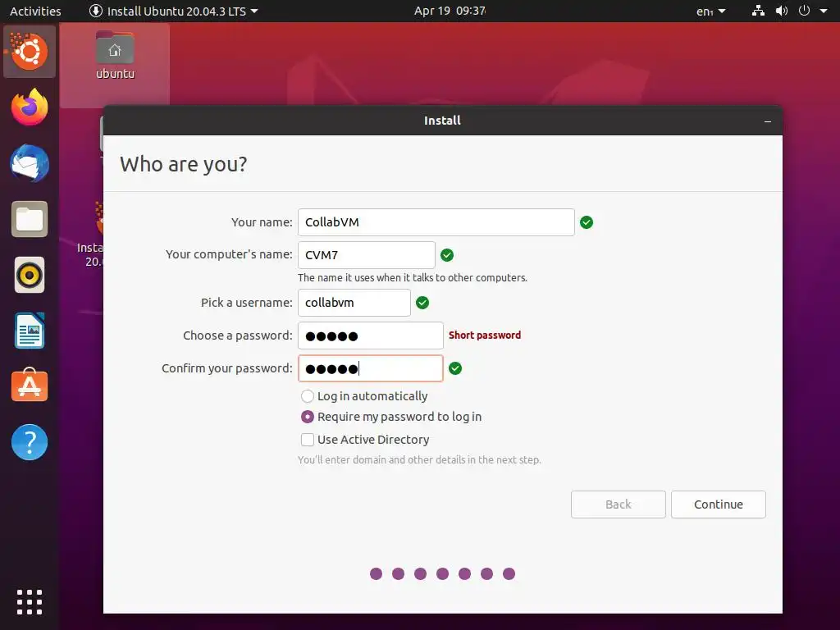
Task: Focus the Your name field
Action: click(x=436, y=222)
